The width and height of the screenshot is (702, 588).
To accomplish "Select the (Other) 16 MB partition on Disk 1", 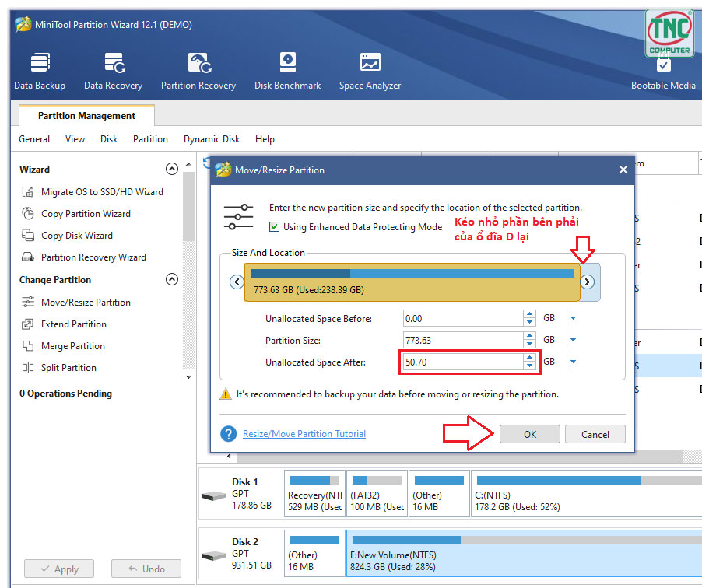I will [439, 494].
